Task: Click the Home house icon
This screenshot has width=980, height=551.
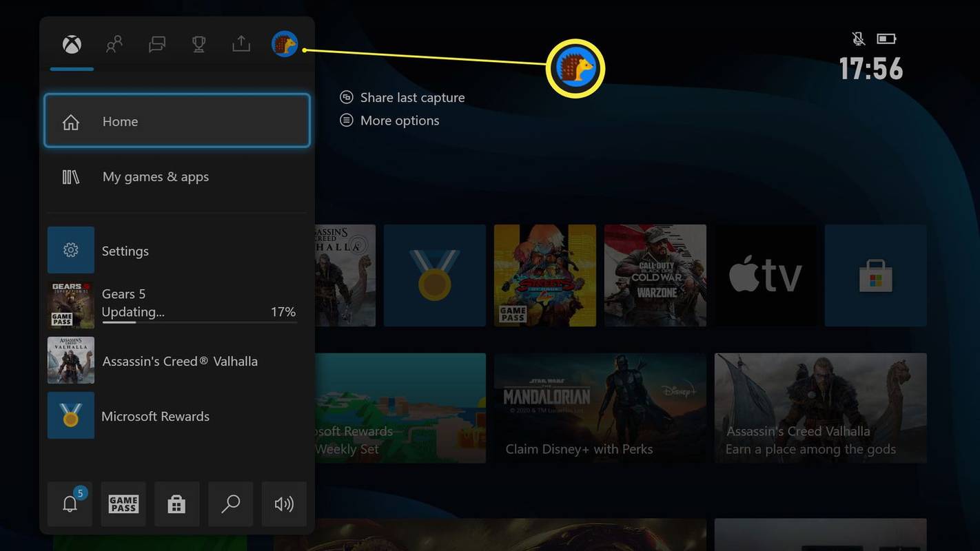Action: click(x=71, y=122)
